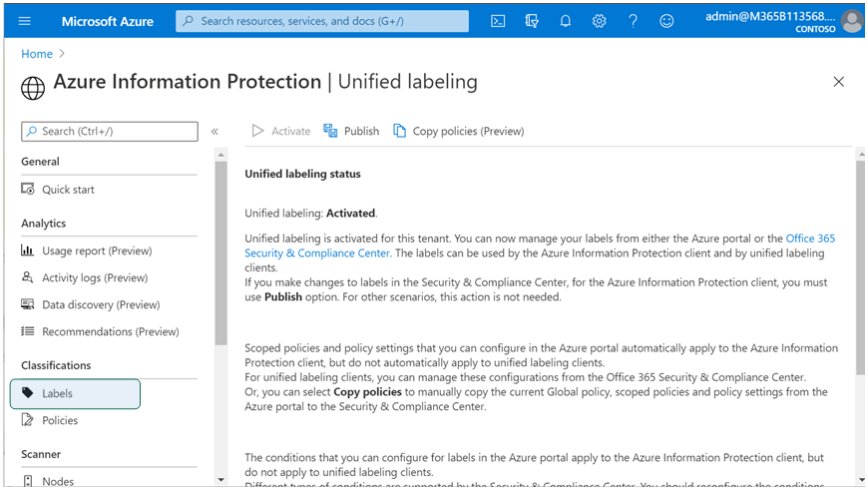Click the sidebar scroll up arrow
Image resolution: width=868 pixels, height=490 pixels.
coord(220,155)
